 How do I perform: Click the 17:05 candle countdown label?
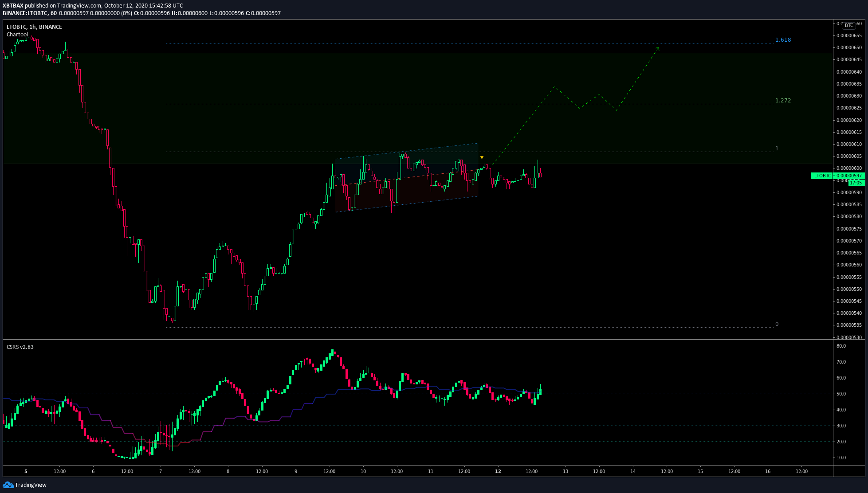[856, 182]
